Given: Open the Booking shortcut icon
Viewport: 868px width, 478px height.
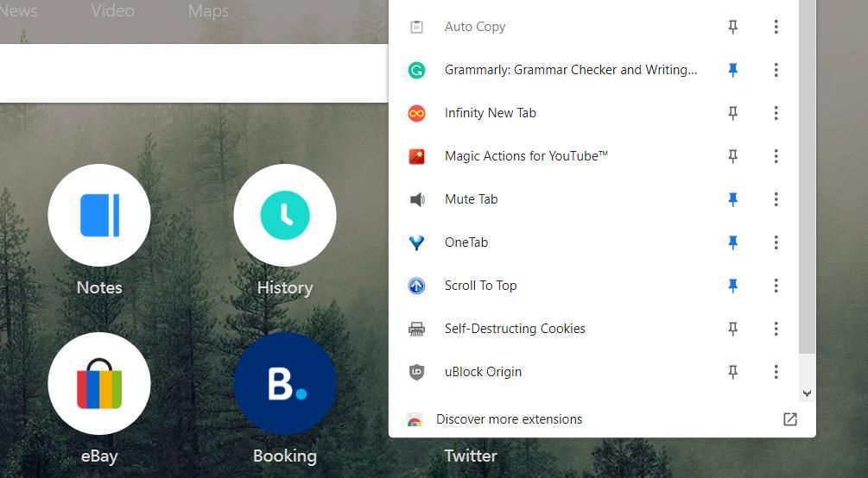Looking at the screenshot, I should pyautogui.click(x=284, y=383).
